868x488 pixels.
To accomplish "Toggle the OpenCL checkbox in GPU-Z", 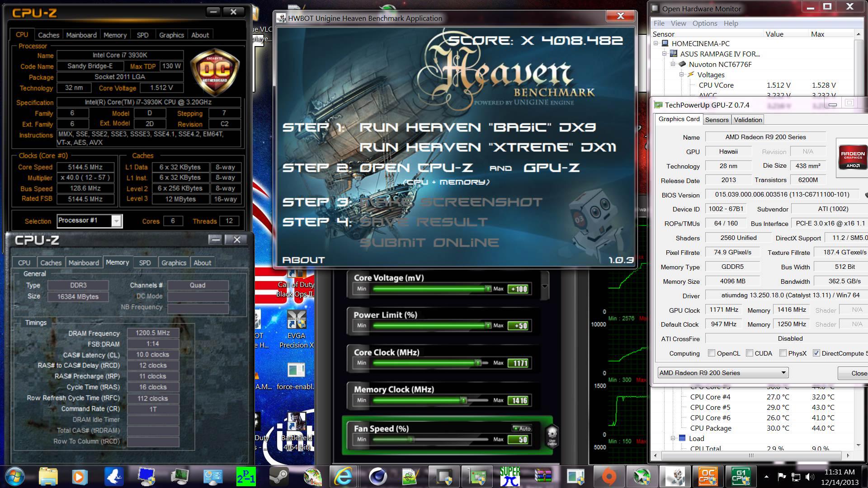I will point(712,353).
